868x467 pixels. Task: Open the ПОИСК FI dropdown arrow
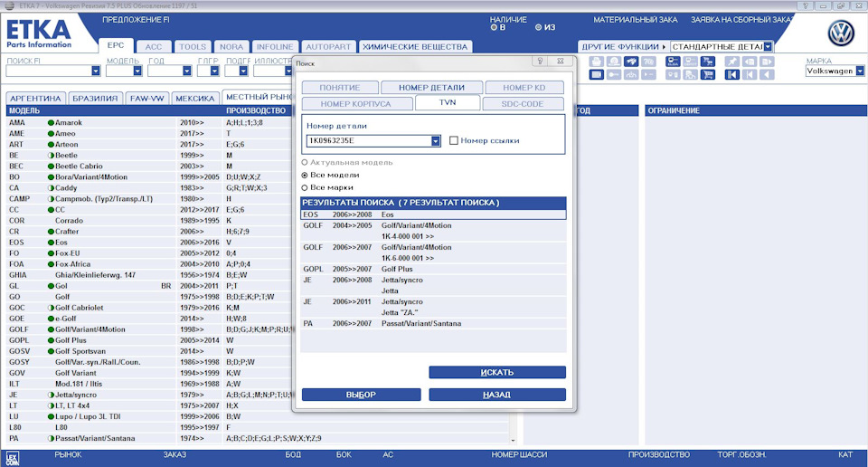(x=96, y=71)
